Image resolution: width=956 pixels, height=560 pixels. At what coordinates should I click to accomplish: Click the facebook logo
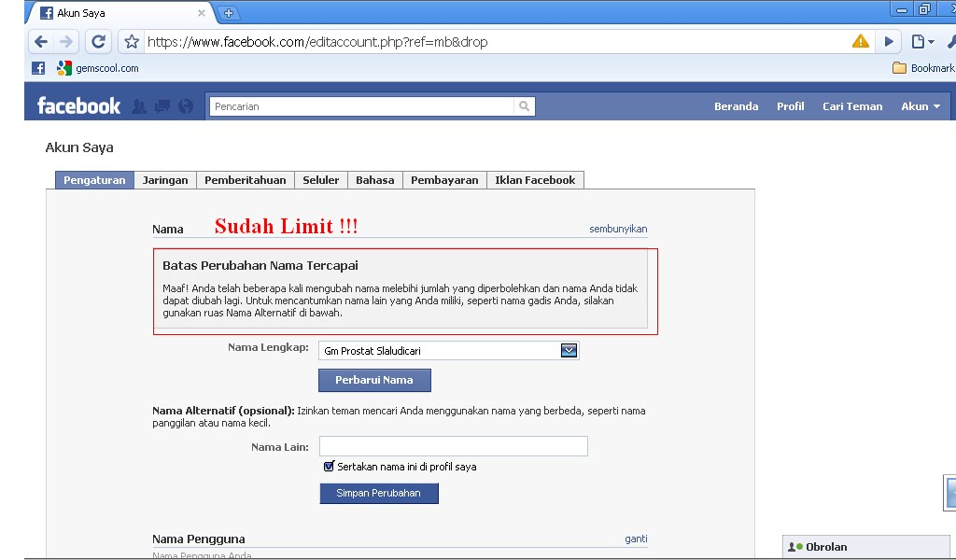point(78,106)
